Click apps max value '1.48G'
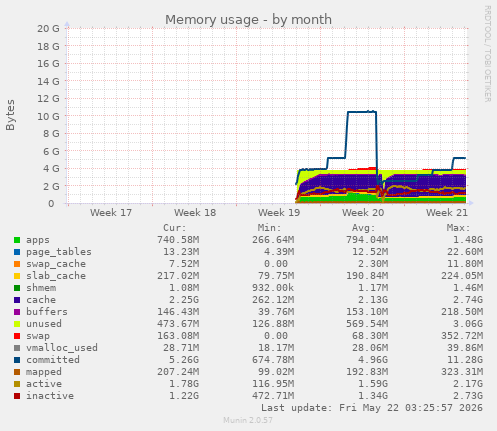The width and height of the screenshot is (497, 431). pyautogui.click(x=468, y=240)
